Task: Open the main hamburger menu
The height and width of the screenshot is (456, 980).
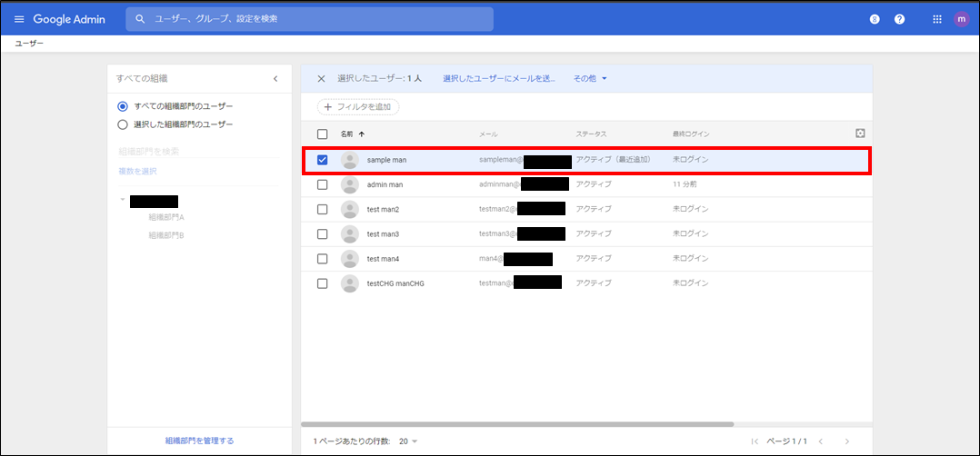Action: click(19, 19)
